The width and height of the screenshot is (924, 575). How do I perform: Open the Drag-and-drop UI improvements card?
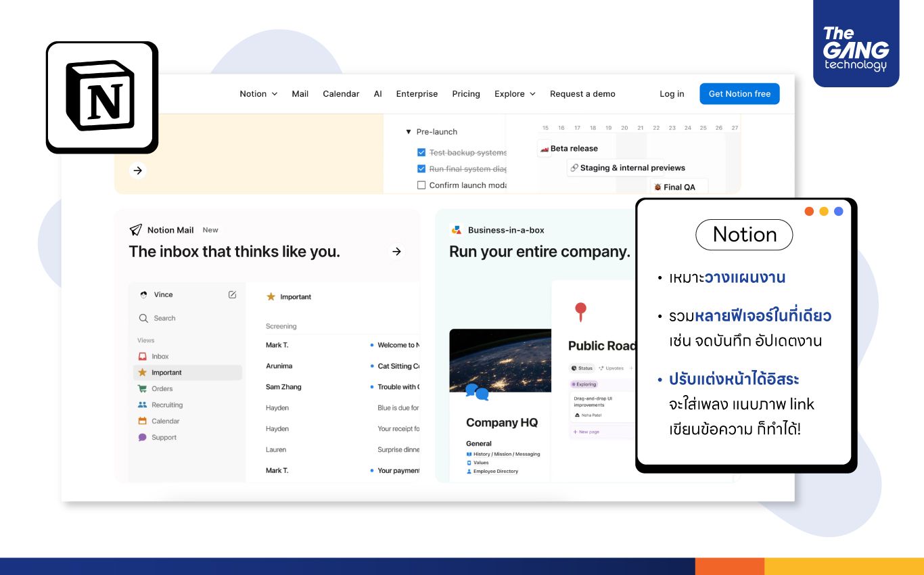click(603, 406)
